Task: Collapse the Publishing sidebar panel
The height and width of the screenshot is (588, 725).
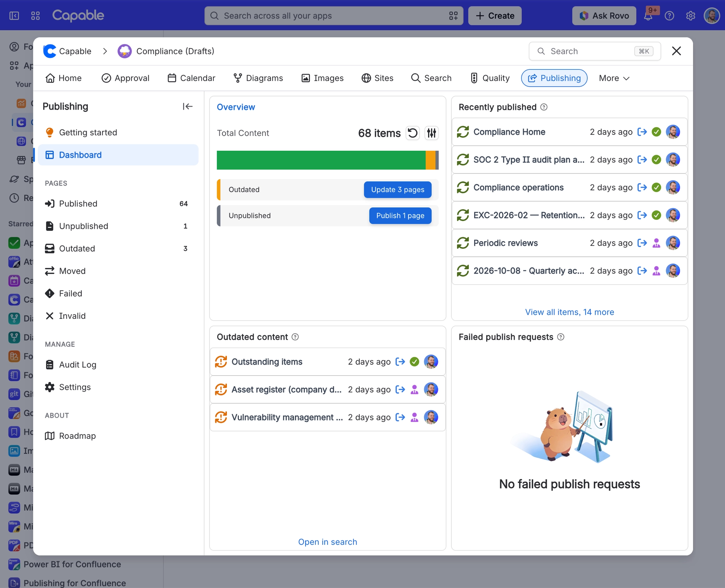Action: coord(187,106)
